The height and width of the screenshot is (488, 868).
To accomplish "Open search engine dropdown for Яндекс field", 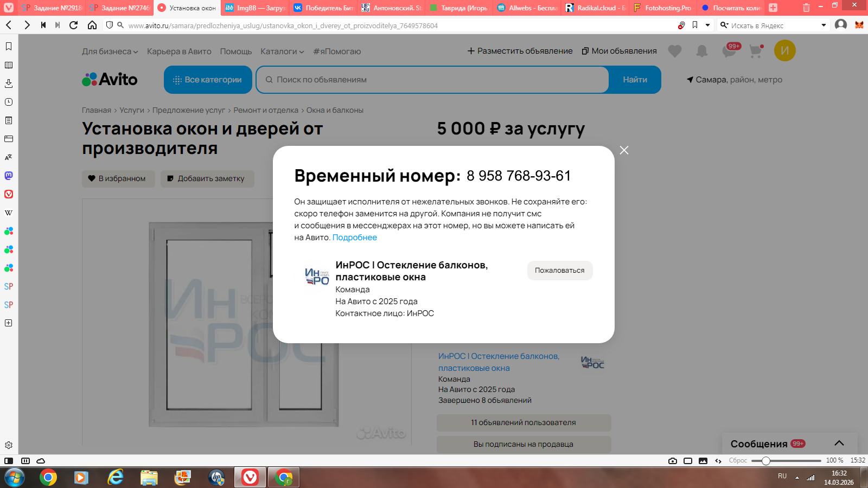I will [824, 25].
